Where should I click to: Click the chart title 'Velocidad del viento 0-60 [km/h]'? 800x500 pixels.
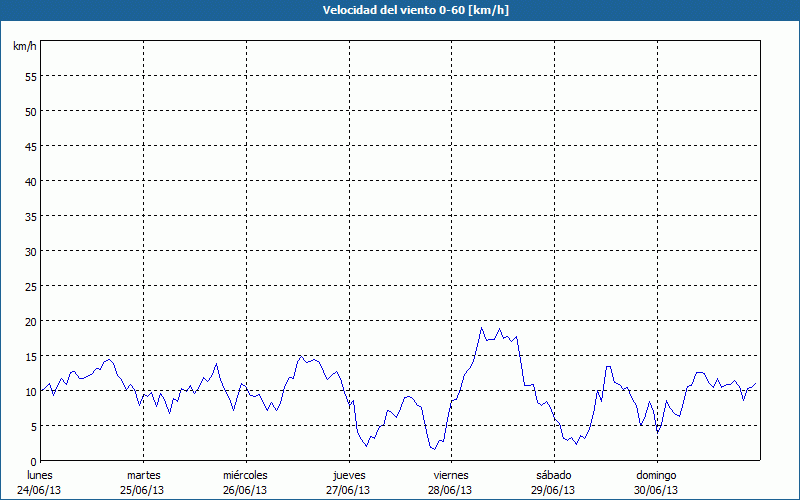click(399, 10)
